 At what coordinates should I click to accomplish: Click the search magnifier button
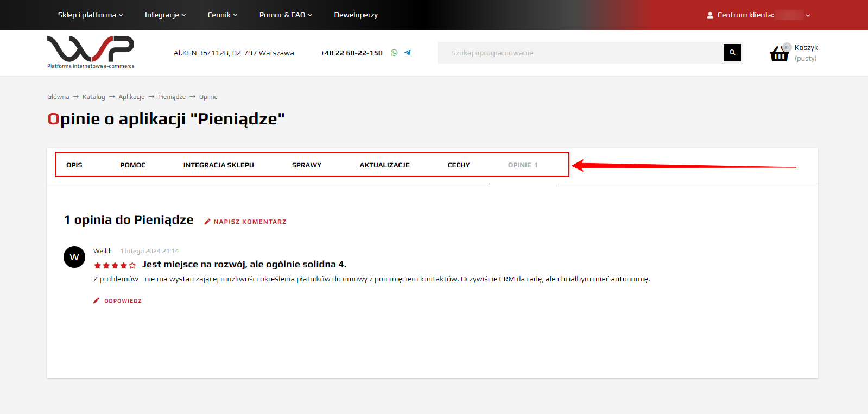732,53
